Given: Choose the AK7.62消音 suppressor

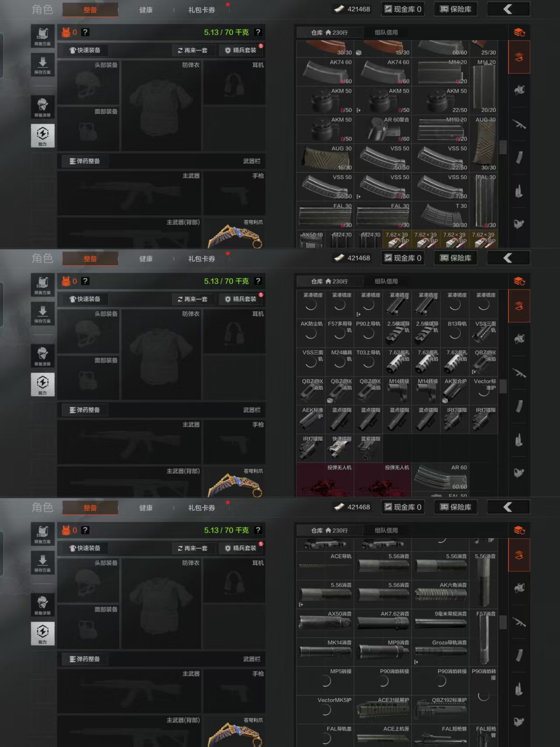Looking at the screenshot, I should point(383,624).
